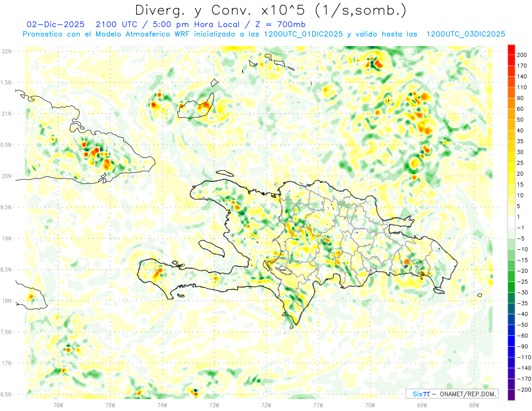Click the date "02-Dic-2025"
The width and height of the screenshot is (532, 411).
point(55,24)
